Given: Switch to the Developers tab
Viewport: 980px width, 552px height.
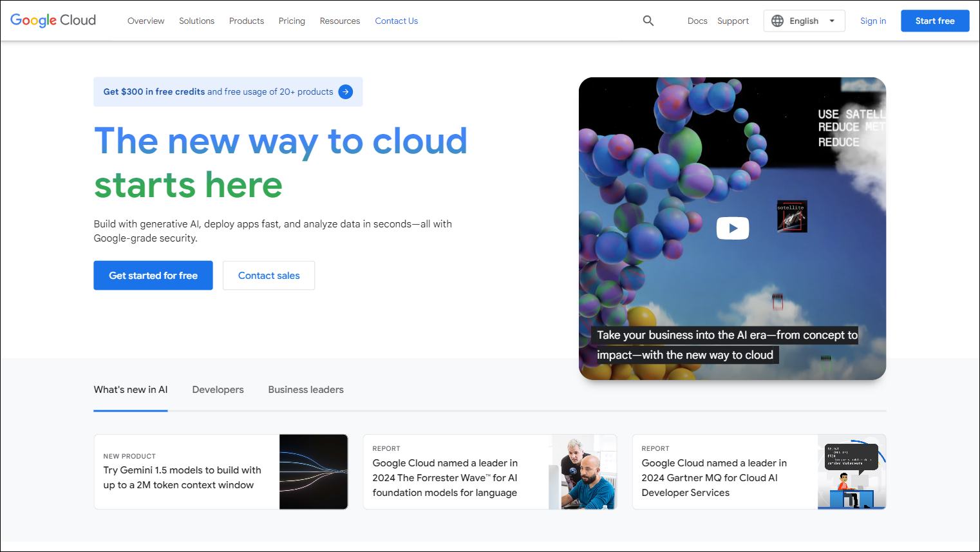Looking at the screenshot, I should (x=218, y=390).
